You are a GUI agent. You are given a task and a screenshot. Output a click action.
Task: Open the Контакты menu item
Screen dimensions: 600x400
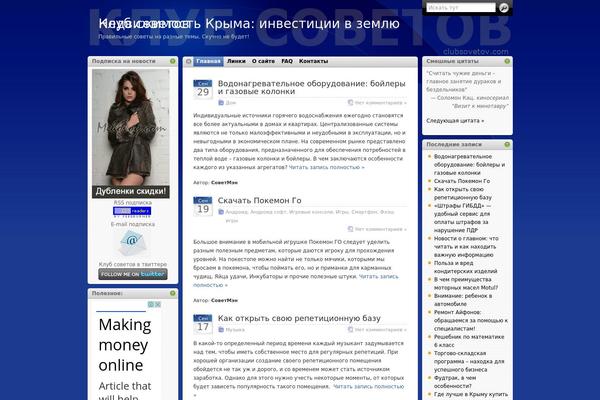pos(313,61)
